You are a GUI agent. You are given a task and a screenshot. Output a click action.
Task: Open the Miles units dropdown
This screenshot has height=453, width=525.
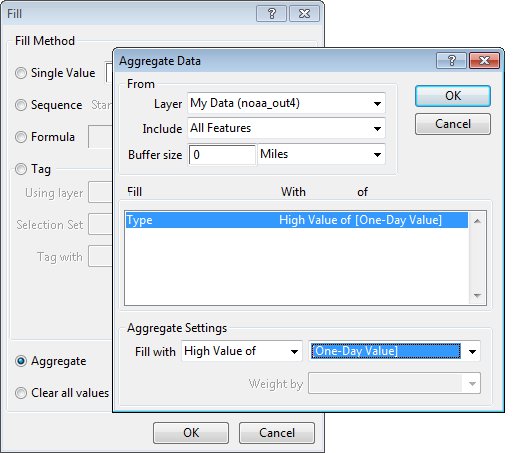point(321,154)
